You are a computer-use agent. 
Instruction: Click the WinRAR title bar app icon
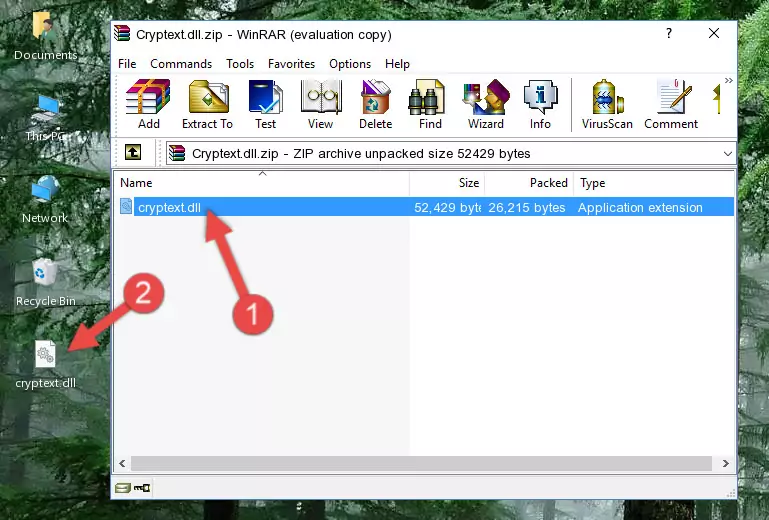pos(122,33)
